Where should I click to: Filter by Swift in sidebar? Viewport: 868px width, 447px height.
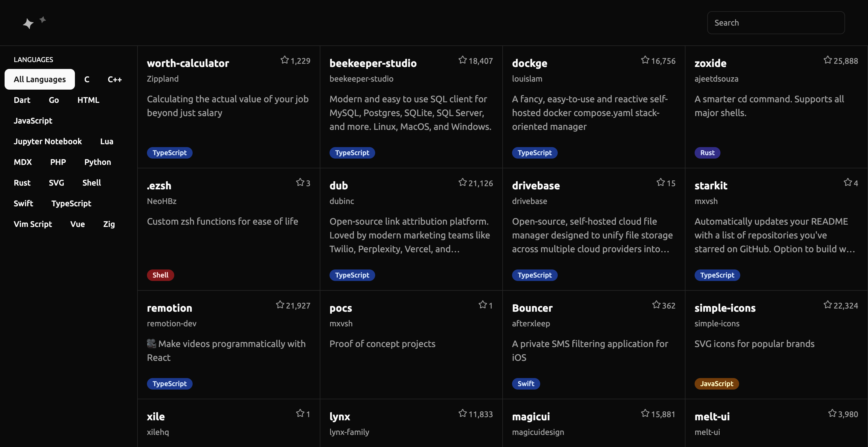click(x=23, y=203)
